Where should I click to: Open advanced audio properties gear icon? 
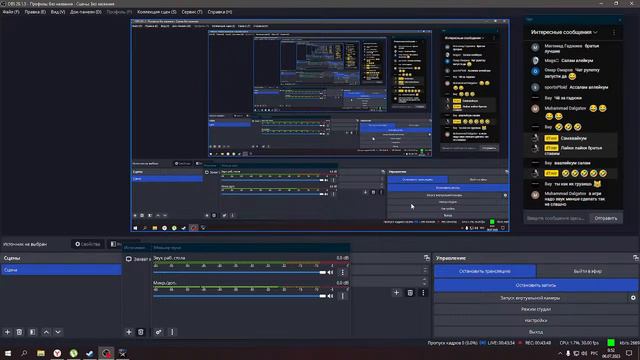pyautogui.click(x=158, y=332)
